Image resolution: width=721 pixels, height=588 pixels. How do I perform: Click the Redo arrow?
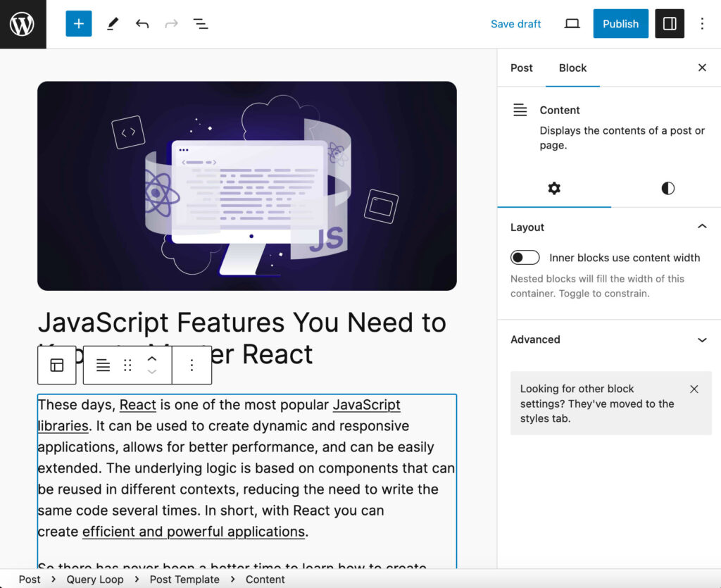[170, 23]
